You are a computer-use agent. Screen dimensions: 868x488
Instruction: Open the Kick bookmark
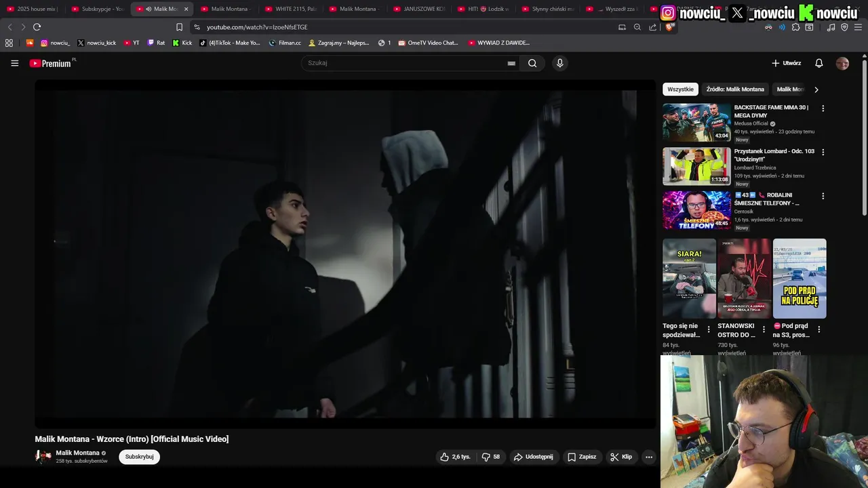[182, 43]
